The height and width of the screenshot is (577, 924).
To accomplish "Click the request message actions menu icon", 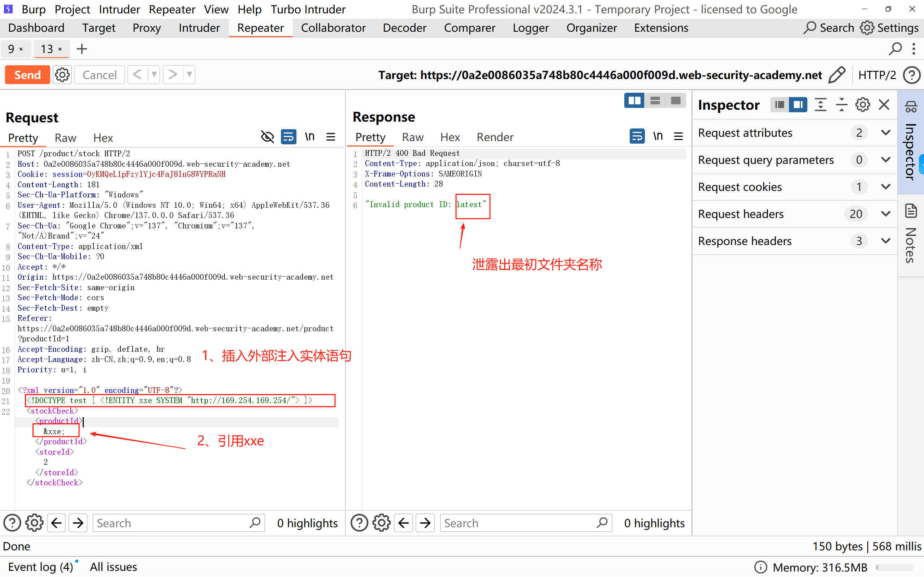I will pyautogui.click(x=331, y=137).
